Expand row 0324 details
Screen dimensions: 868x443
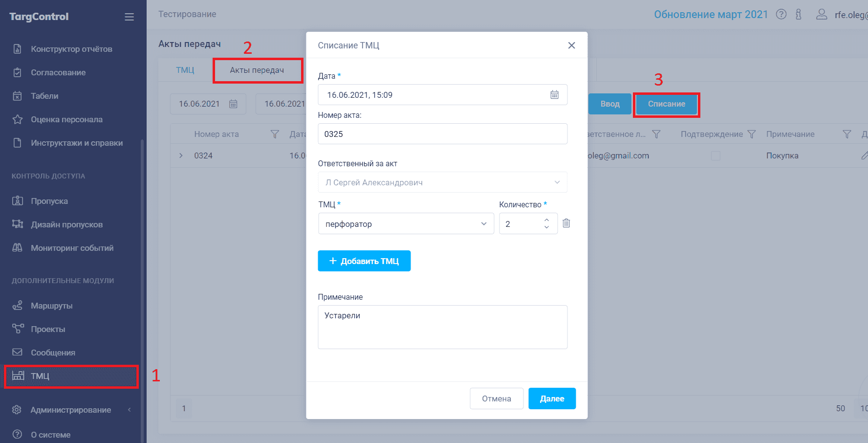click(181, 155)
